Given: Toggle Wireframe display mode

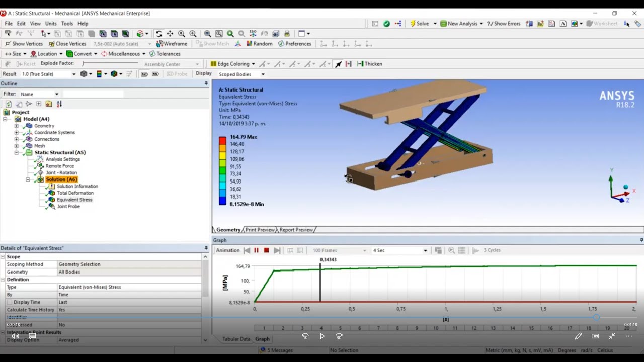Looking at the screenshot, I should (x=171, y=44).
